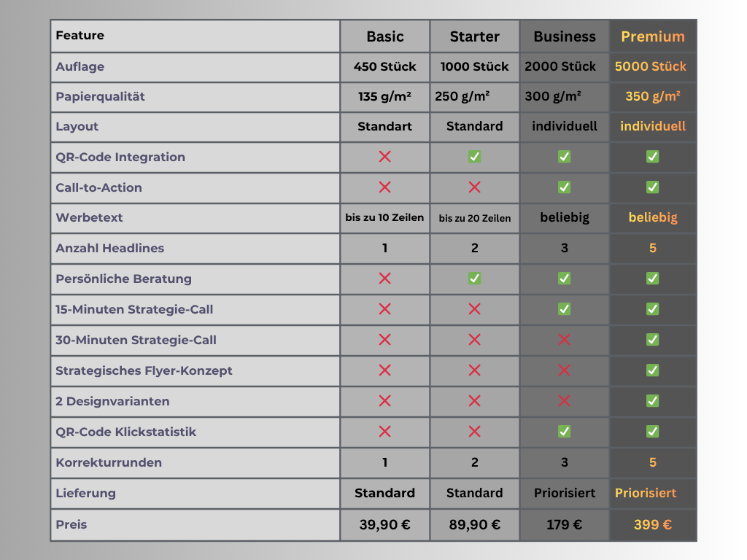Select the Premium column header
Image resolution: width=747 pixels, height=560 pixels.
(x=653, y=36)
